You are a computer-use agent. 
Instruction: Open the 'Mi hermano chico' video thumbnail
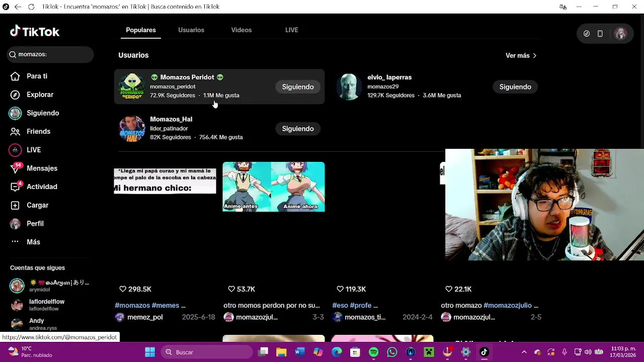tap(165, 181)
